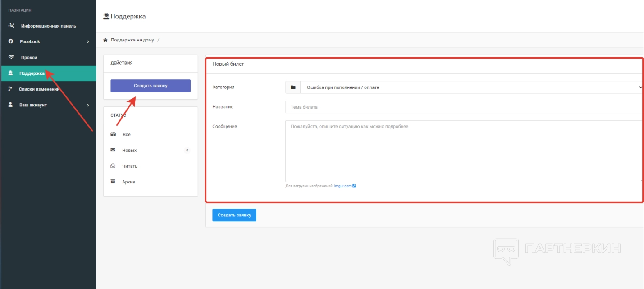The width and height of the screenshot is (644, 289).
Task: Open the Категория dropdown list
Action: click(470, 87)
